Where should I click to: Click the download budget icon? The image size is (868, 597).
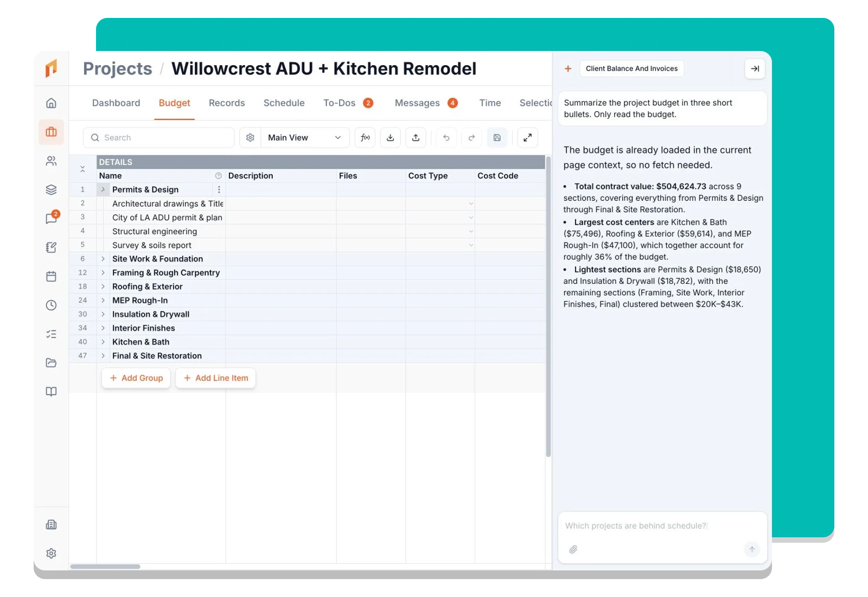tap(390, 137)
